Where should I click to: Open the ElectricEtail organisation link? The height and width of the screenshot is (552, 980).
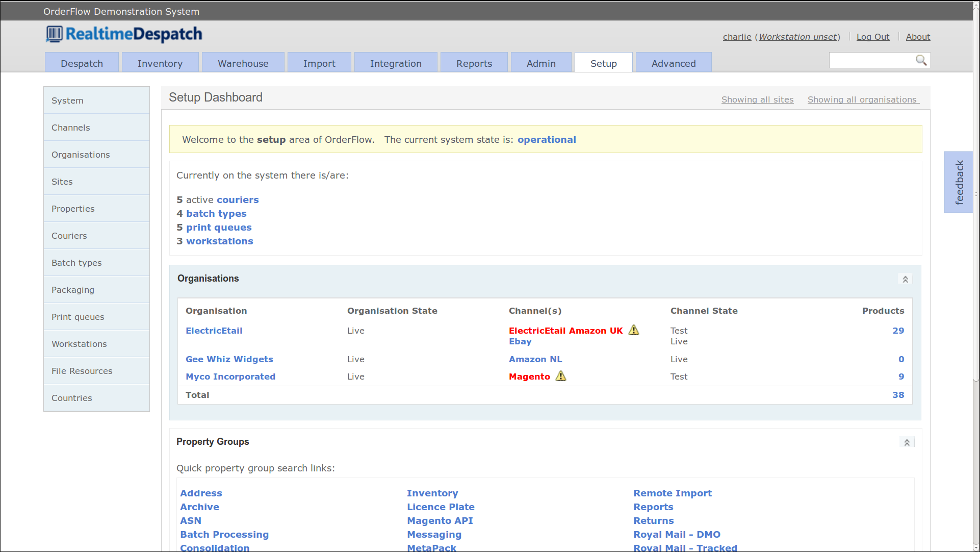tap(213, 331)
